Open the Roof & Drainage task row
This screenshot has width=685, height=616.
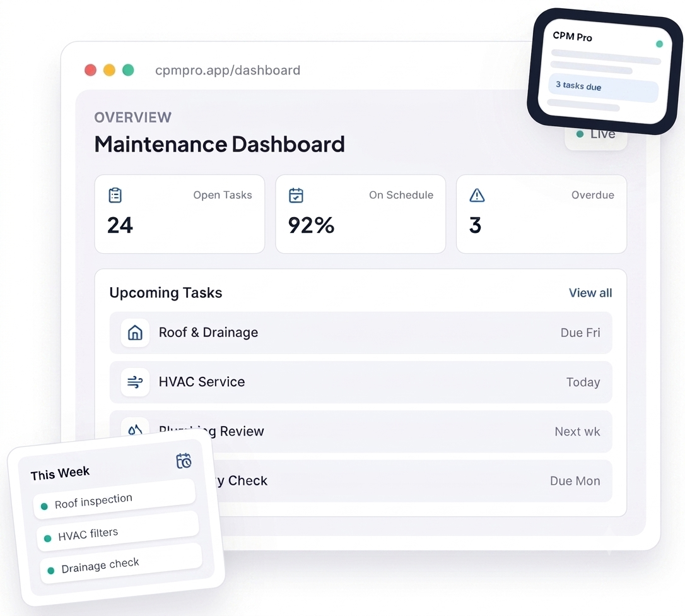click(360, 333)
